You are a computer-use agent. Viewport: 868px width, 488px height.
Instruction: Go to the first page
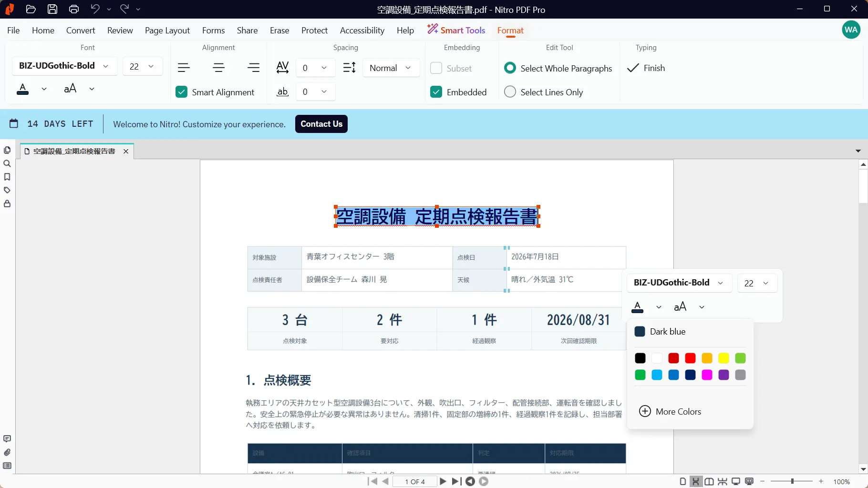372,481
